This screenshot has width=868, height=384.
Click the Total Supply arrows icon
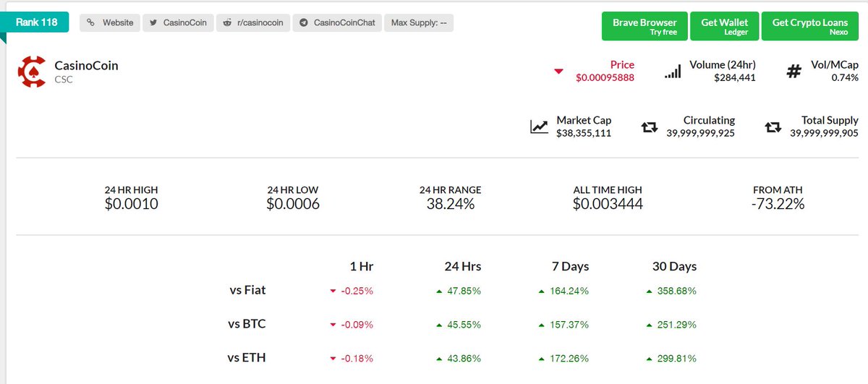point(773,127)
